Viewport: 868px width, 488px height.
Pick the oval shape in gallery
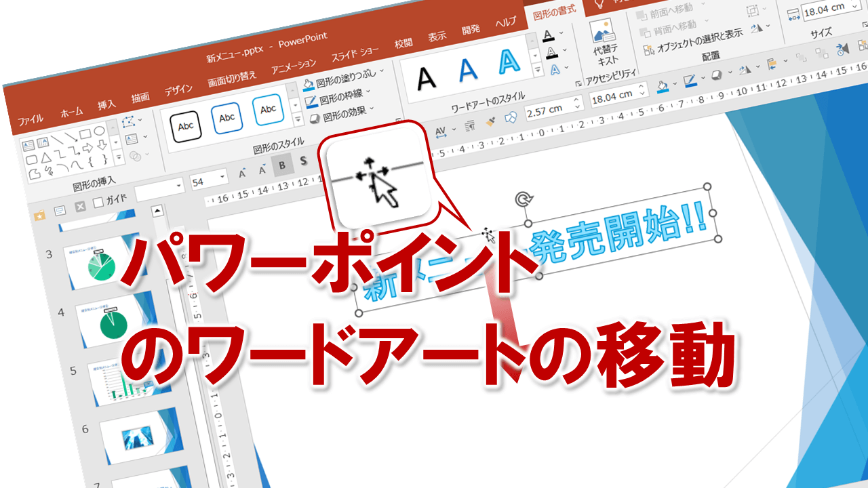click(99, 131)
